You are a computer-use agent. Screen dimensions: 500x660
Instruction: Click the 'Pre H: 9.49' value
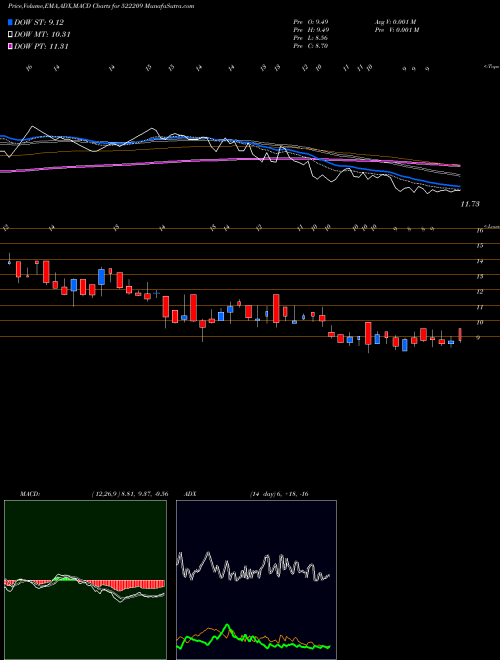click(x=311, y=30)
